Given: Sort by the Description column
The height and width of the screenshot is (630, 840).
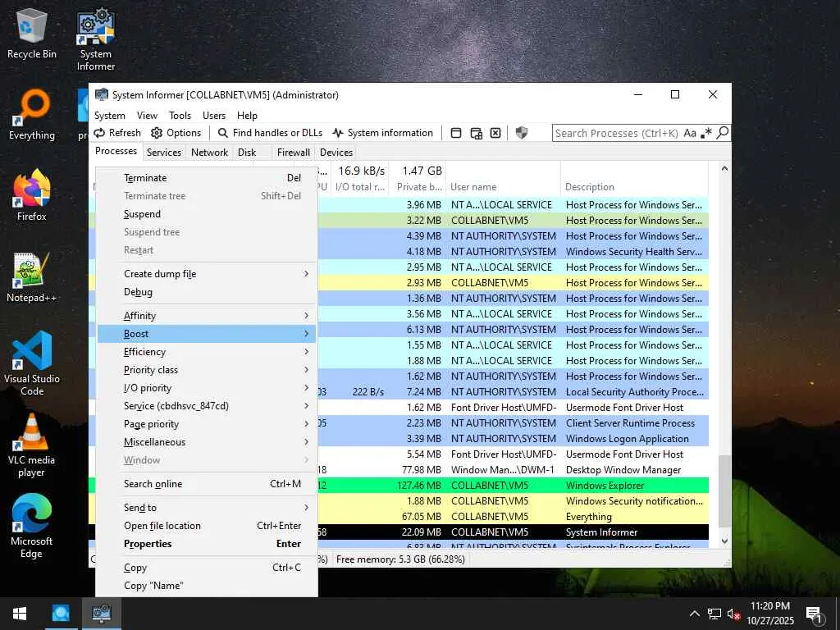Looking at the screenshot, I should click(x=634, y=187).
